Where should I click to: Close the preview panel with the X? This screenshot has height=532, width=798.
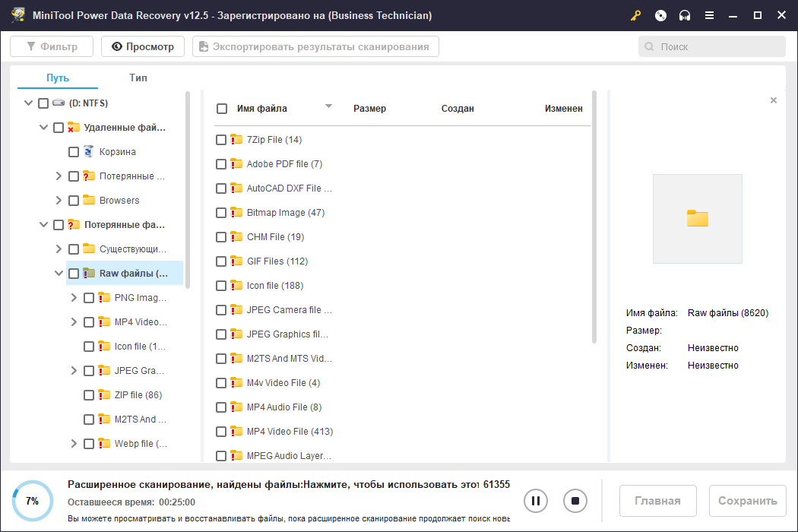[774, 100]
